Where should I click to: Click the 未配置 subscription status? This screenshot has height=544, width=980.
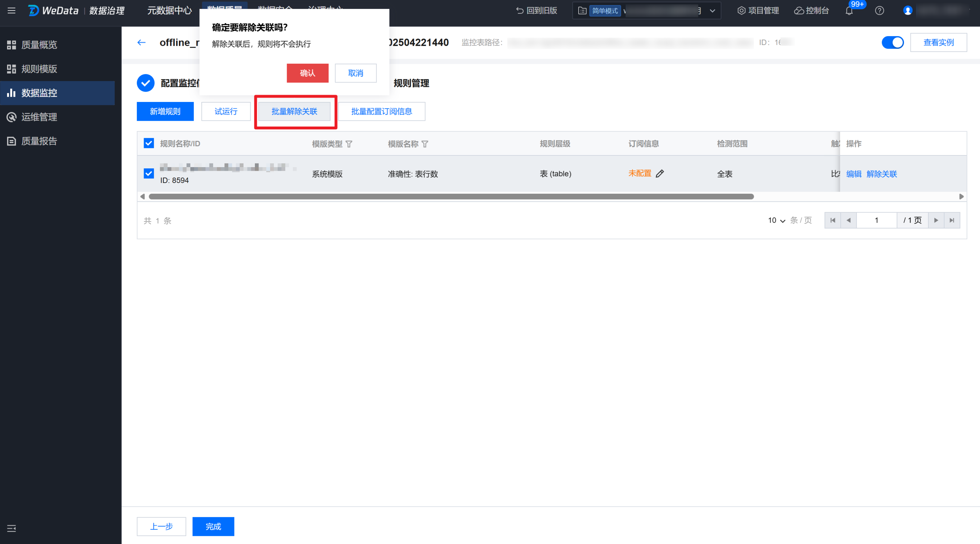click(x=640, y=174)
